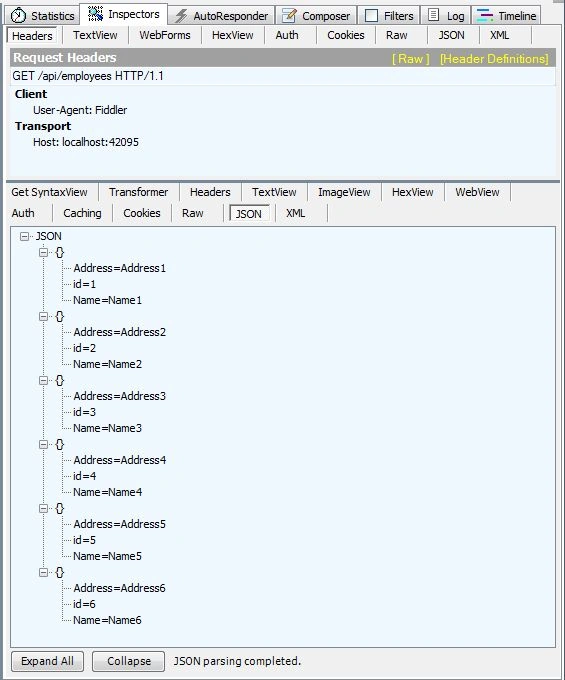Open the response TextView tab
The width and height of the screenshot is (565, 680).
274,192
